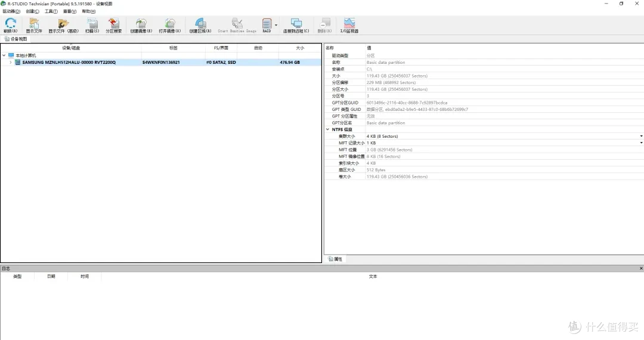Click the partition offset '229 MB' value

(x=391, y=82)
